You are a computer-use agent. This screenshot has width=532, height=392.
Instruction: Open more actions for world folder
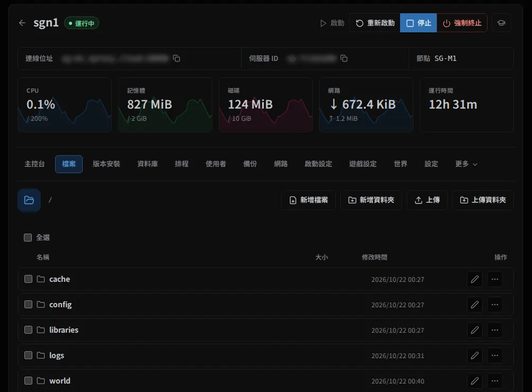(x=495, y=381)
